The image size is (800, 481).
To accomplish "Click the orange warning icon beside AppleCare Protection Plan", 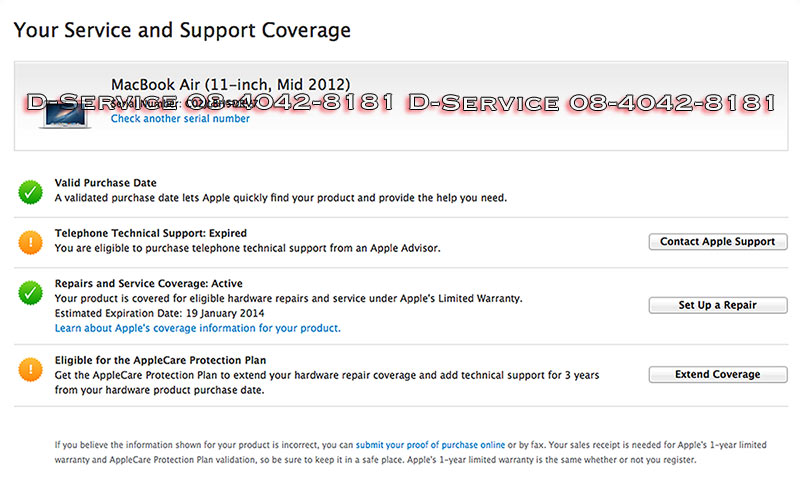I will (x=30, y=369).
